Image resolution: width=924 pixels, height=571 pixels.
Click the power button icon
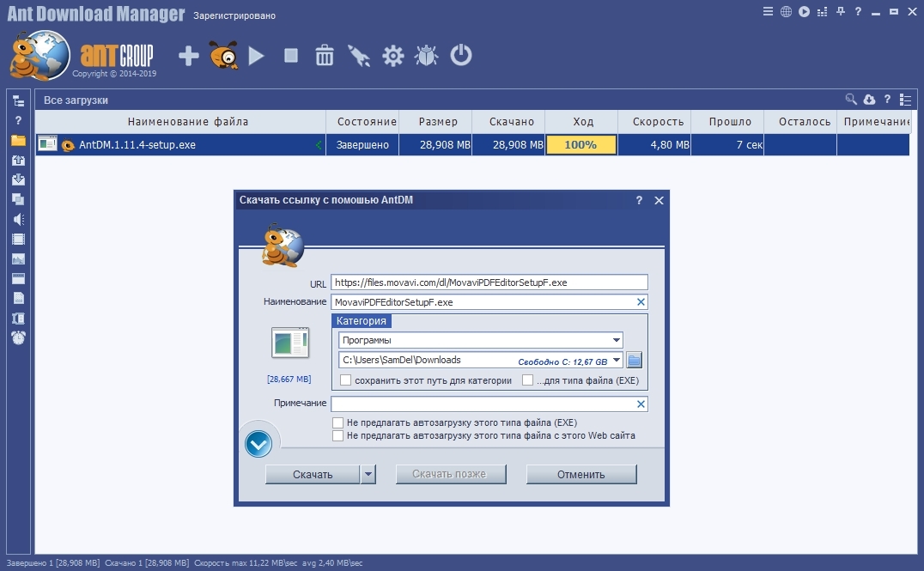461,57
